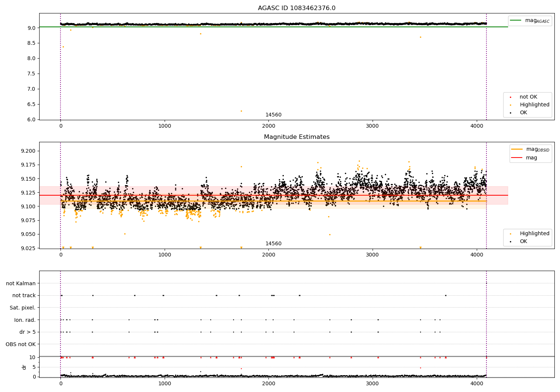The width and height of the screenshot is (560, 392).
Task: Click x-axis tick '0' under Magnitude Estimates plot
Action: coord(60,255)
